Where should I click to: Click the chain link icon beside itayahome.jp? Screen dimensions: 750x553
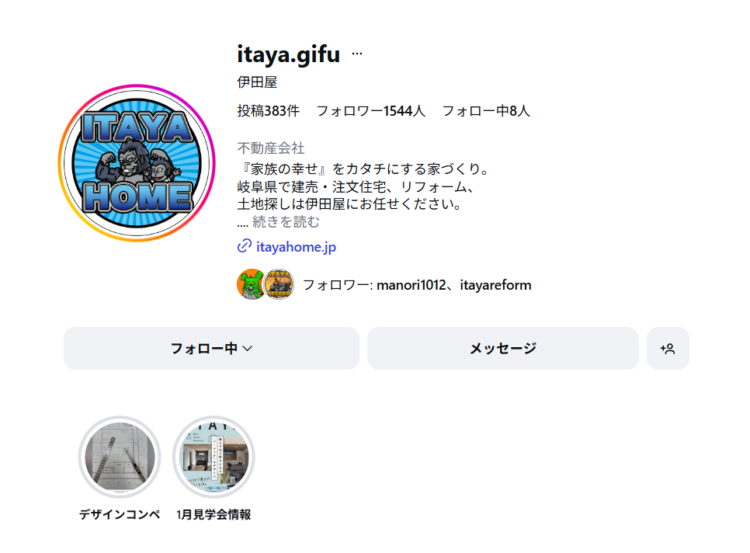(244, 246)
